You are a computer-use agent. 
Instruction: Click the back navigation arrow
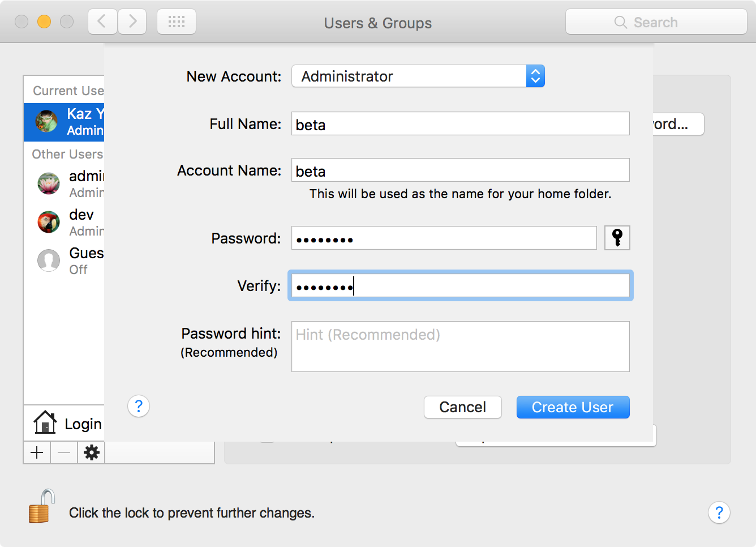click(x=102, y=21)
